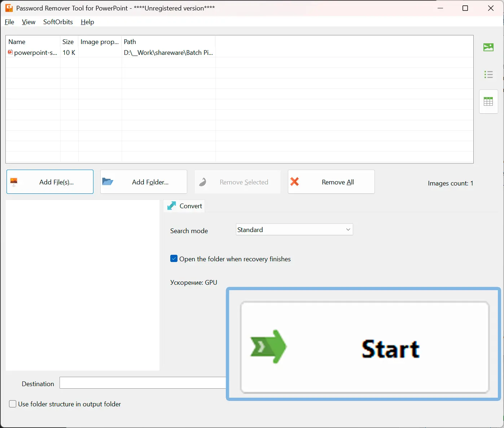Click the PowerPoint file icon in list
This screenshot has width=504, height=428.
10,52
